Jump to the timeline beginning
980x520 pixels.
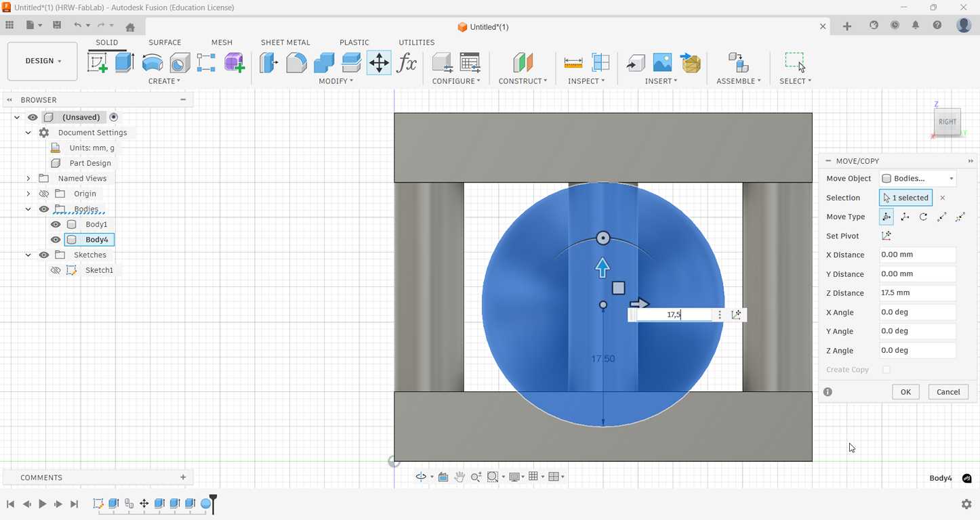pos(10,504)
